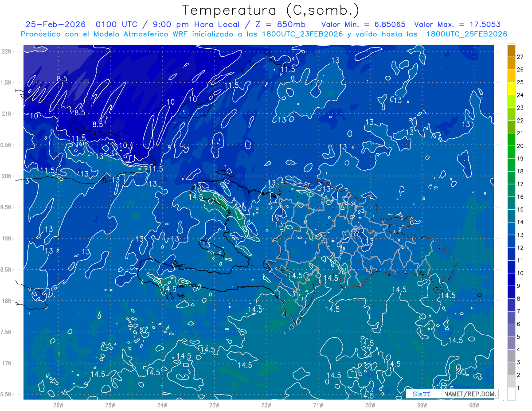
Task: Click the '22N' latitude axis label
Action: coord(7,51)
